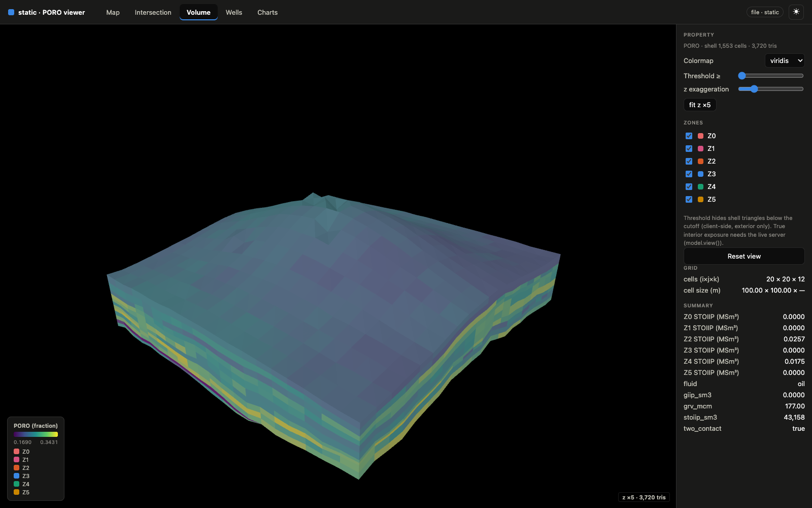This screenshot has height=508, width=812.
Task: Open the Intersection tab
Action: pyautogui.click(x=153, y=12)
